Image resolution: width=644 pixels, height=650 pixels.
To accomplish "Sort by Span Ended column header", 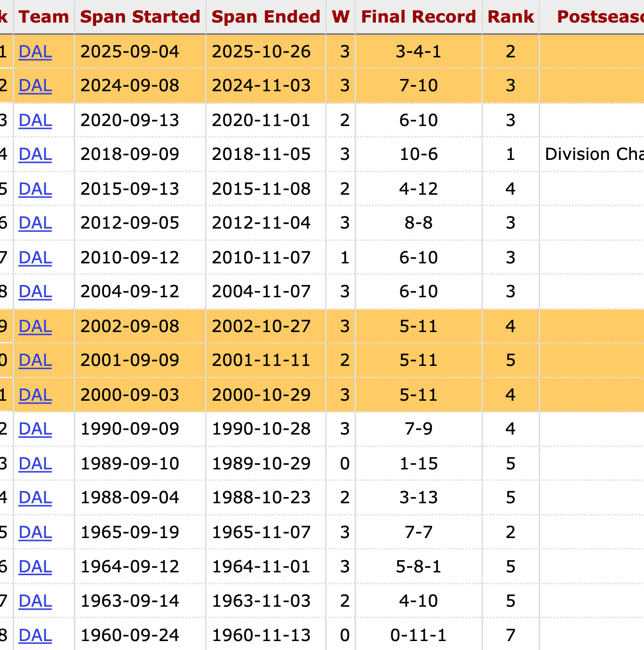I will (266, 17).
